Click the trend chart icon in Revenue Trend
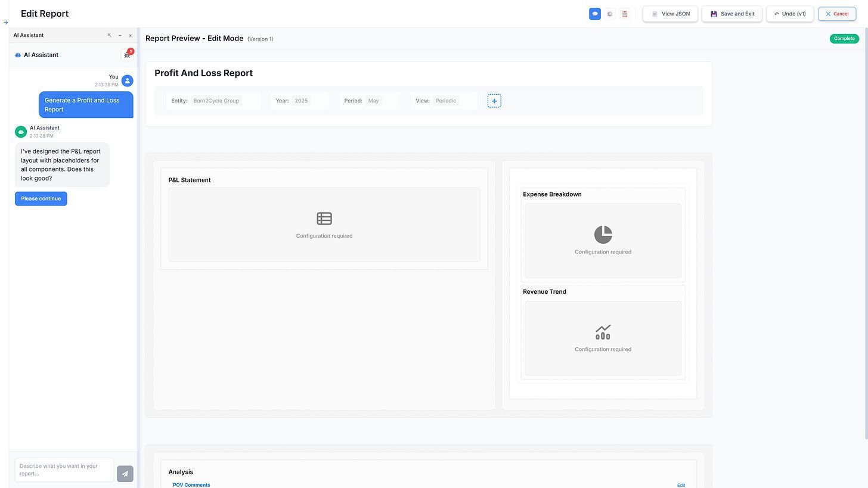 [603, 332]
